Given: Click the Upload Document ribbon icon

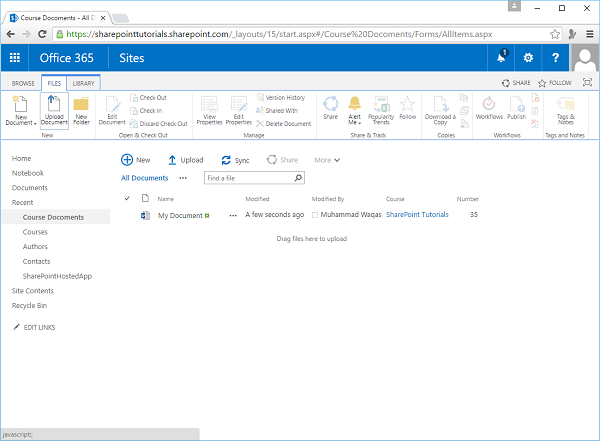Looking at the screenshot, I should (55, 105).
